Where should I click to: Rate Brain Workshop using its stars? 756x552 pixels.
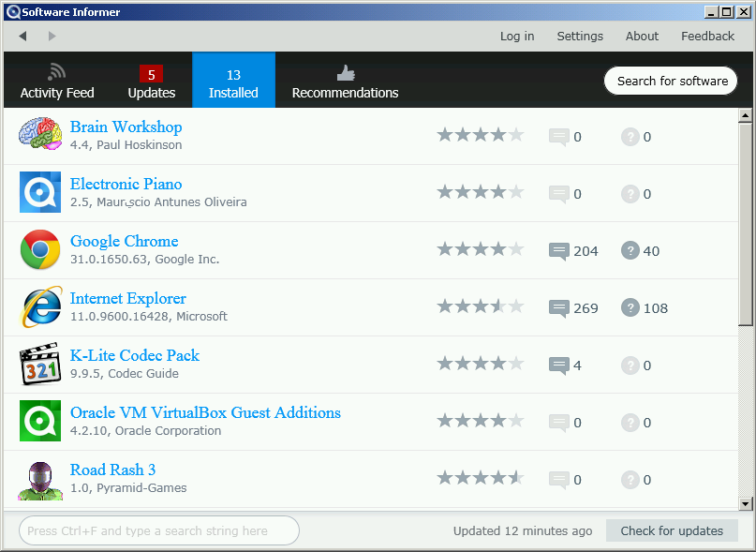pos(481,135)
